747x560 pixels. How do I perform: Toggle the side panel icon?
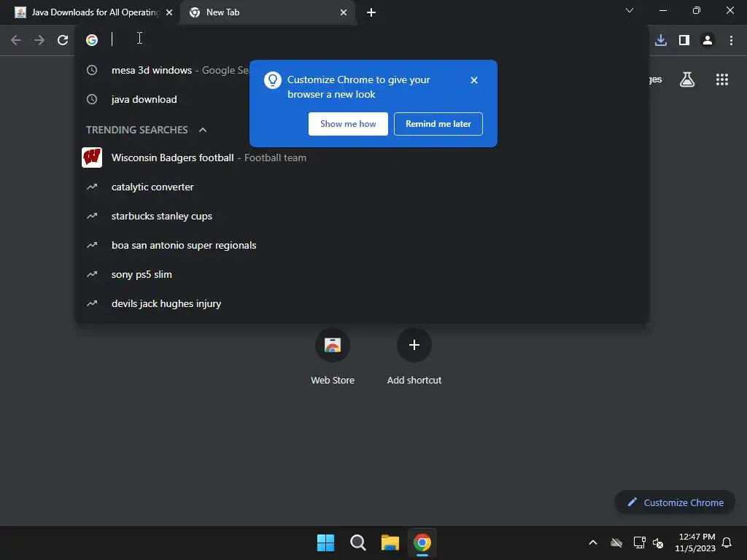684,40
